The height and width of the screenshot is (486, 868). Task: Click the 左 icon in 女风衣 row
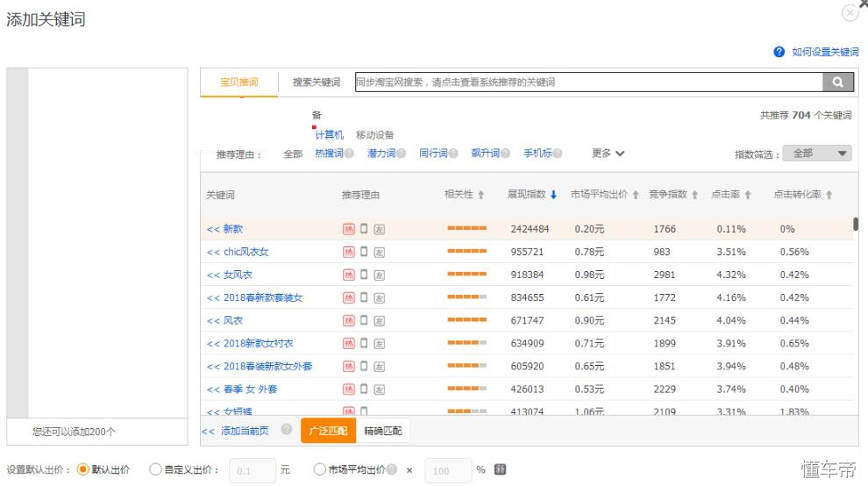(379, 275)
